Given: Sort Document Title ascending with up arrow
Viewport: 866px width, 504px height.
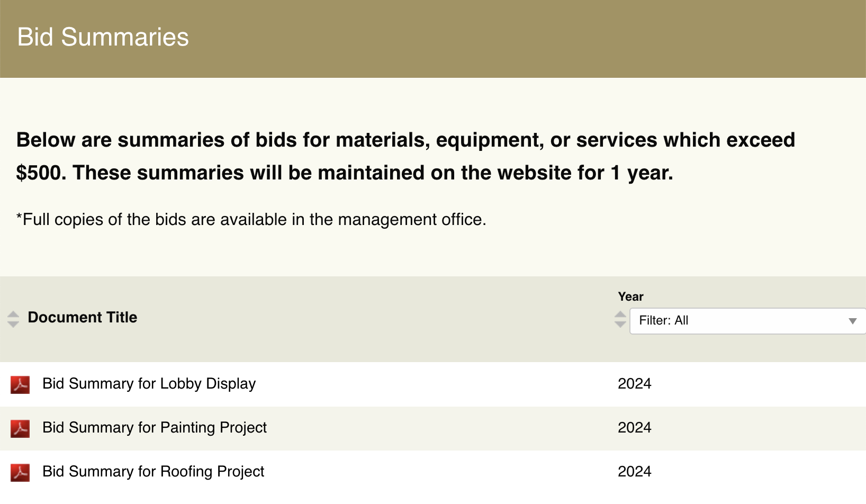Looking at the screenshot, I should click(x=13, y=314).
